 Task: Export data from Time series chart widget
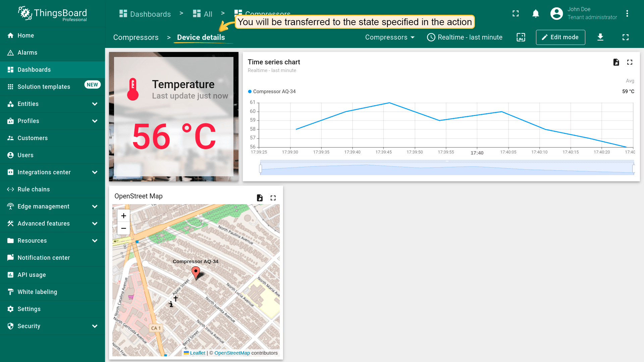(x=616, y=62)
